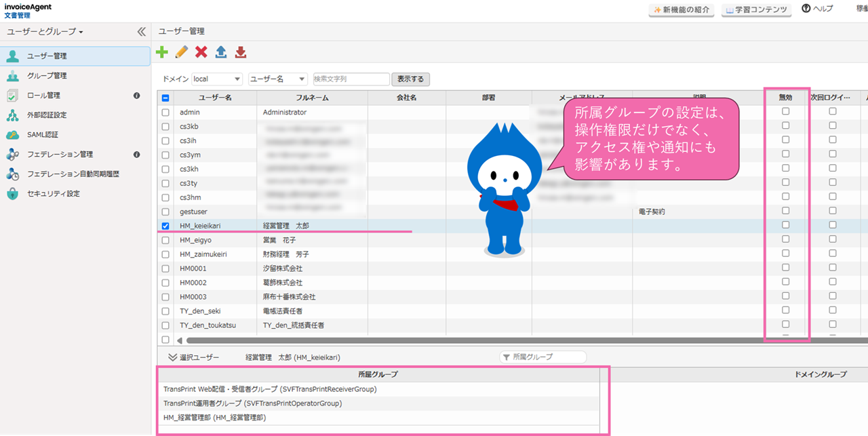Click the red download export icon
The width and height of the screenshot is (868, 436).
click(x=240, y=52)
